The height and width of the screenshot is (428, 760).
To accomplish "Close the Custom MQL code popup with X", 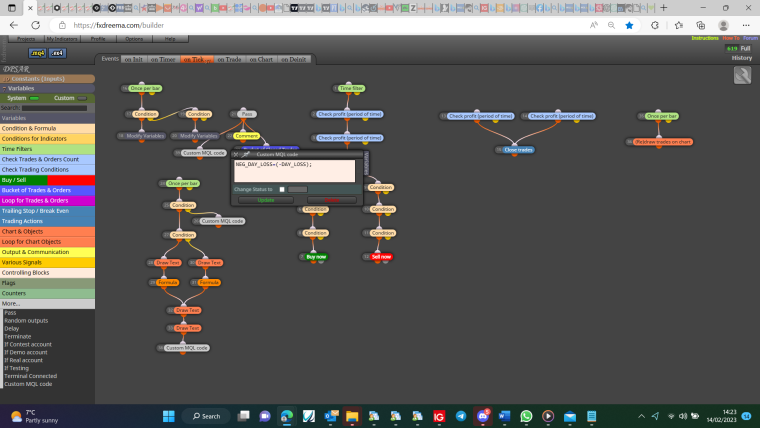I will (x=236, y=154).
